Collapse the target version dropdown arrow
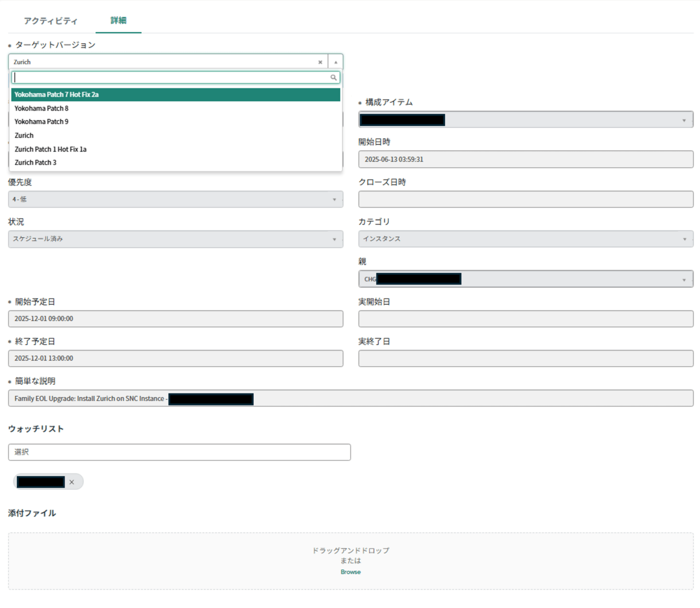This screenshot has height=608, width=700. 335,62
